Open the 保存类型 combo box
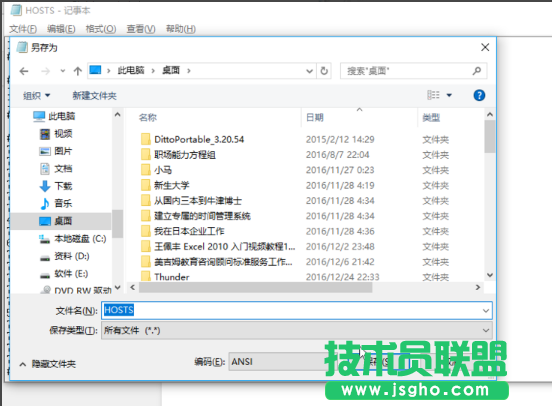Image resolution: width=552 pixels, height=406 pixels. click(x=296, y=330)
